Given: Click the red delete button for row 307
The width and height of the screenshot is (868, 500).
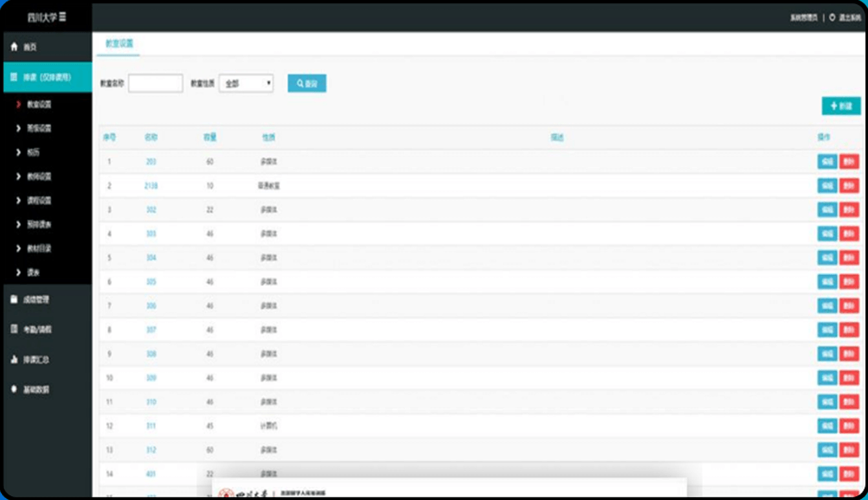Looking at the screenshot, I should (x=849, y=330).
